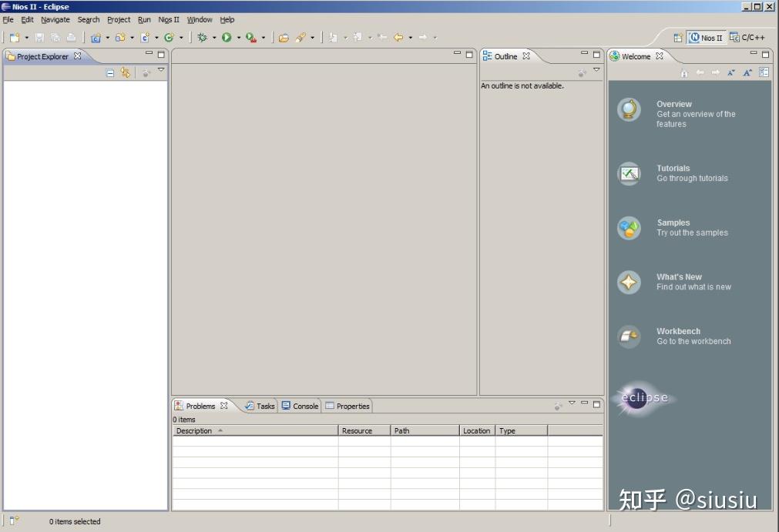Click the New Source Folder icon

120,37
